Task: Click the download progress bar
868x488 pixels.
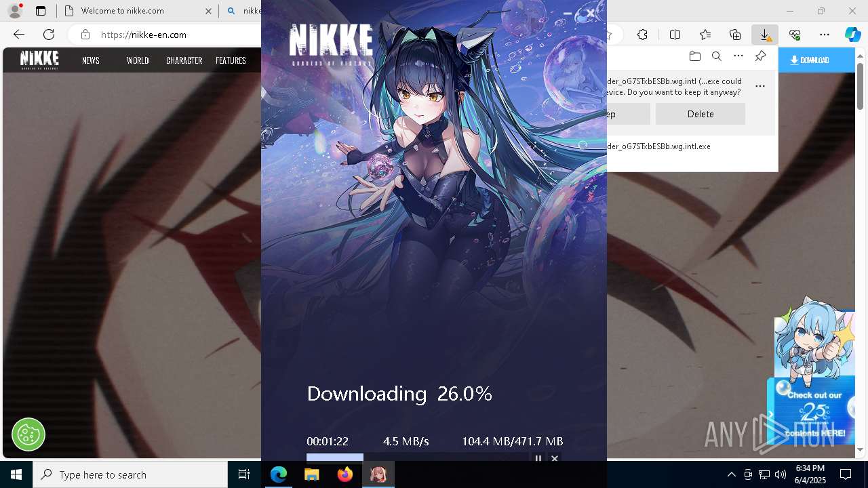Action: [416, 457]
